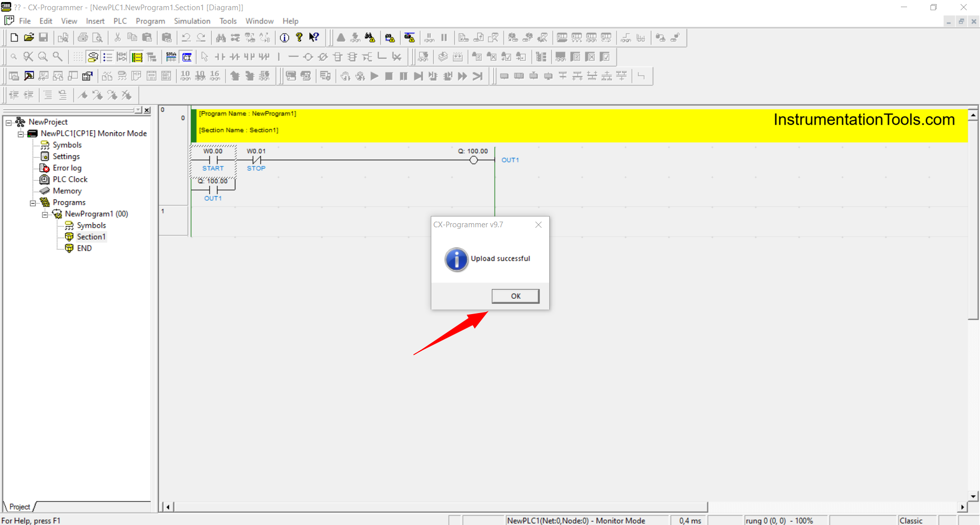Collapse the NewPLC1[CP1E] tree node
The height and width of the screenshot is (525, 980).
21,134
